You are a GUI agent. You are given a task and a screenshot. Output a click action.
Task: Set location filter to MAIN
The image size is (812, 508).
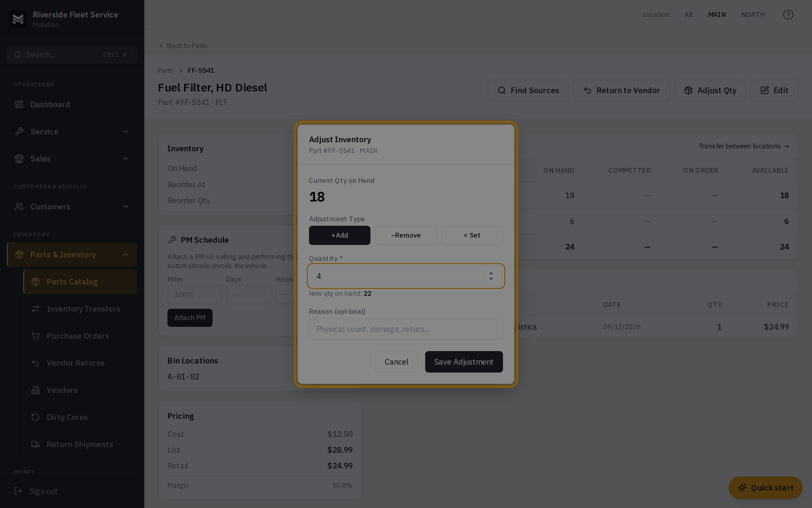pos(717,15)
